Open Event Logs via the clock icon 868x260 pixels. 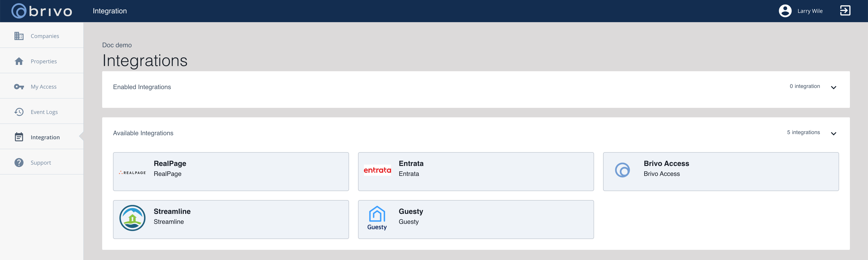point(19,112)
